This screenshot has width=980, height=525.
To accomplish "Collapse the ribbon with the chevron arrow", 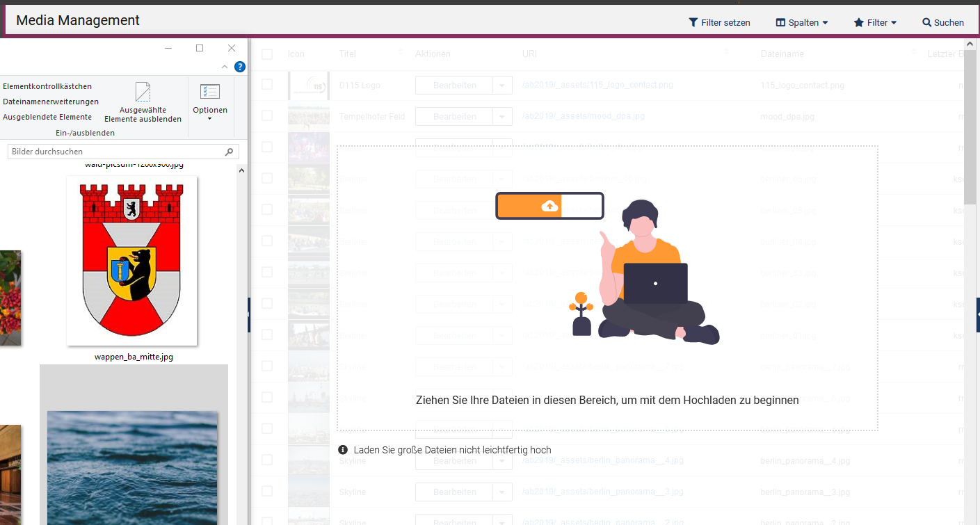I will (224, 67).
